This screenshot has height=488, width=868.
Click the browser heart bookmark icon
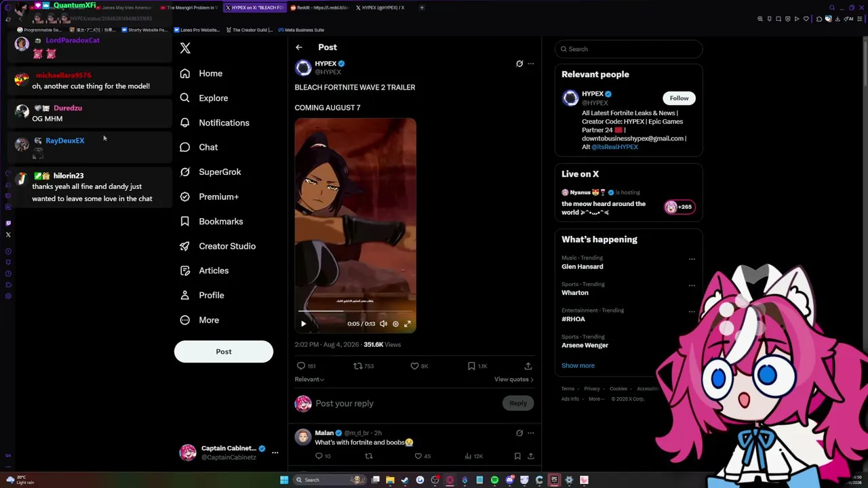click(806, 19)
